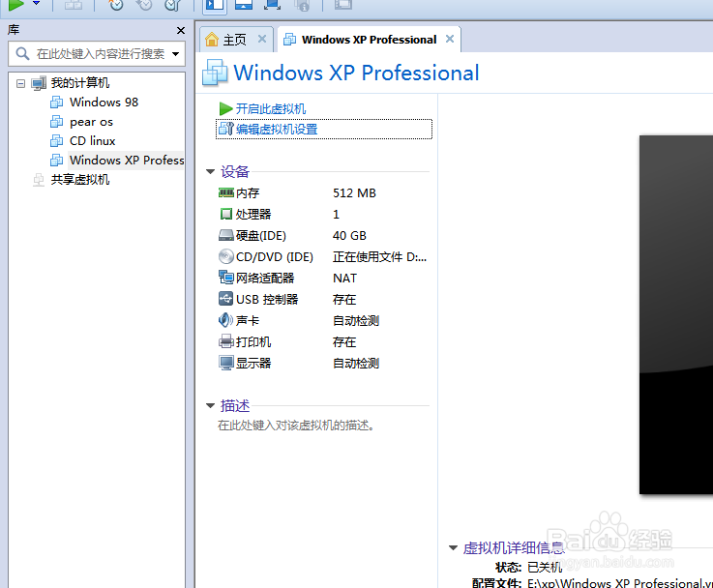
Task: Click the 已关机 status text
Action: click(x=545, y=568)
